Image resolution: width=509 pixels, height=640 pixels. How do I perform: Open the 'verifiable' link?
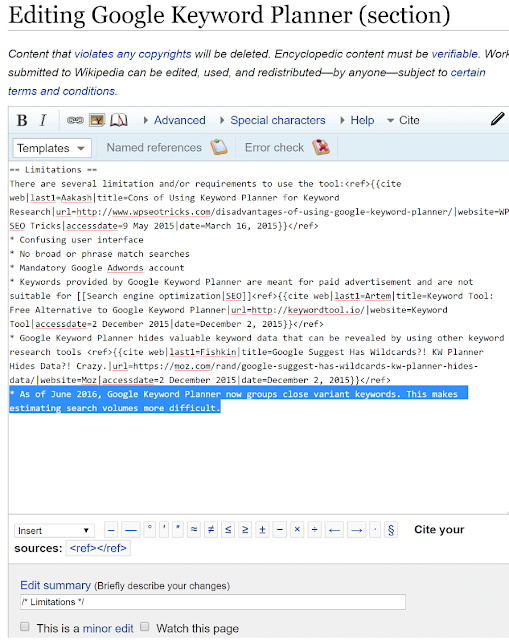pyautogui.click(x=455, y=54)
